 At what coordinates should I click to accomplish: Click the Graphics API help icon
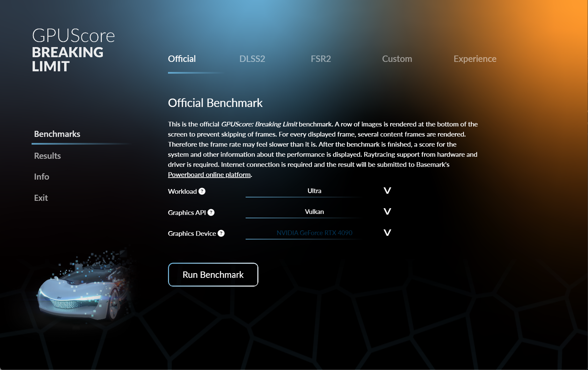tap(211, 213)
